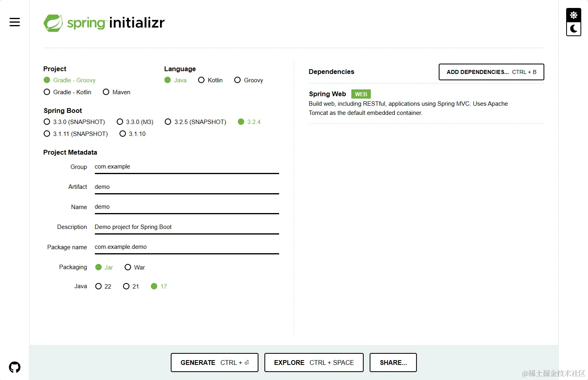Edit the Package name field
The height and width of the screenshot is (380, 588).
tap(187, 247)
